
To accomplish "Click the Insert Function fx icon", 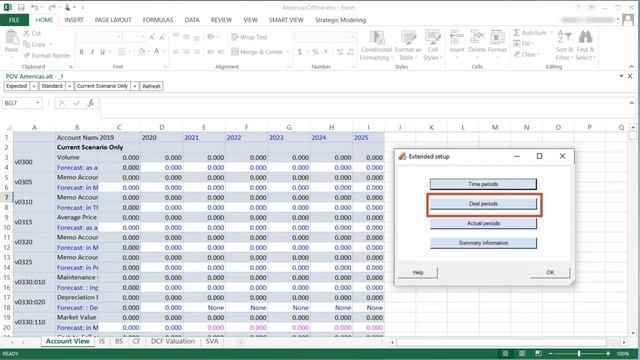I will [91, 103].
